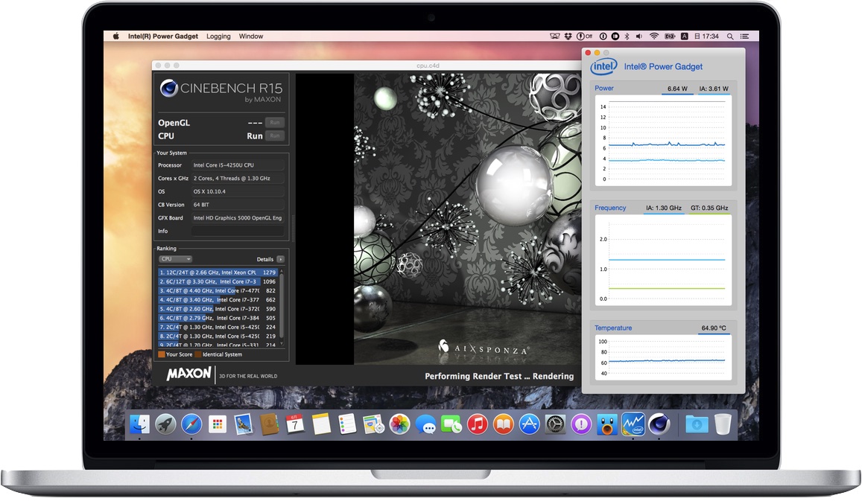Open the Window menu
This screenshot has height=504, width=862.
(x=250, y=36)
